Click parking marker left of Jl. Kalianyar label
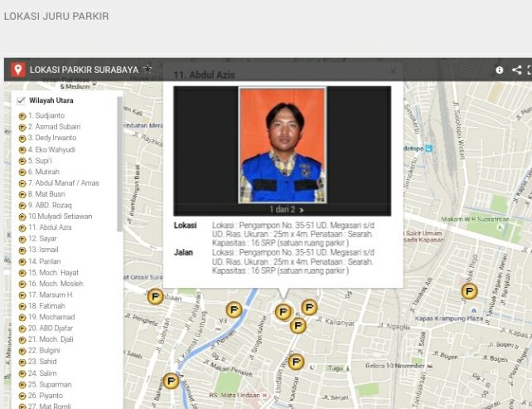The width and height of the screenshot is (532, 409). [x=298, y=325]
